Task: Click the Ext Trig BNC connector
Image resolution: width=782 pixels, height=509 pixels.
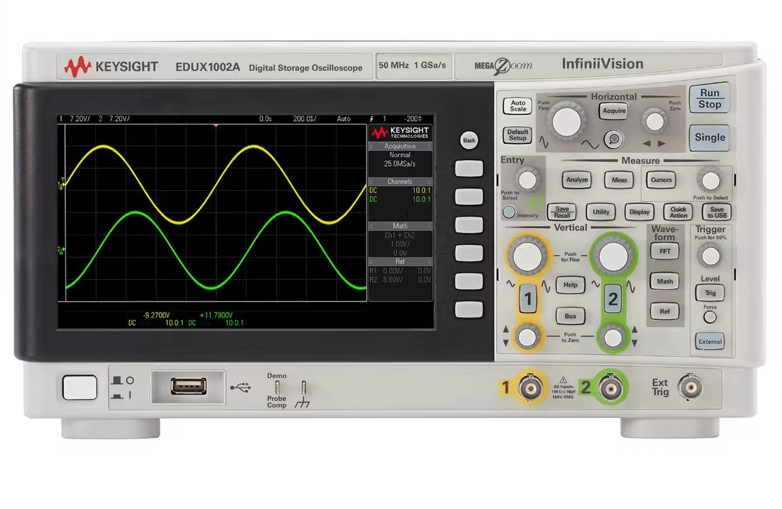Action: point(691,387)
